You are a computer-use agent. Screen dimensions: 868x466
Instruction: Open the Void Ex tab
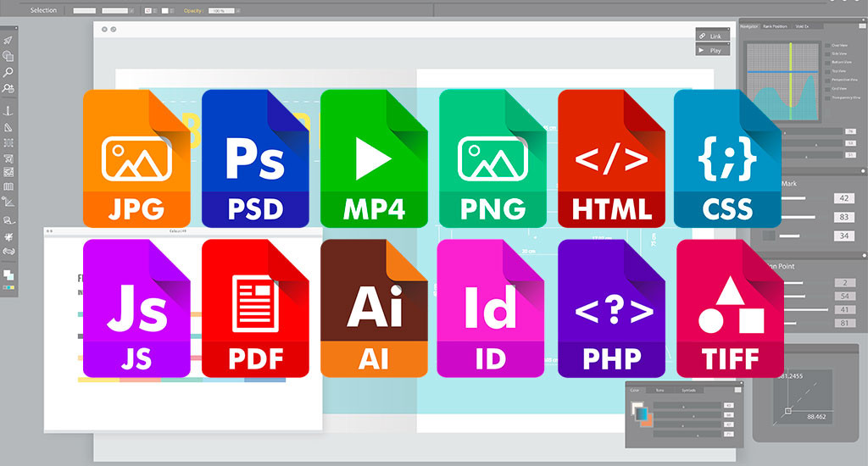point(802,26)
